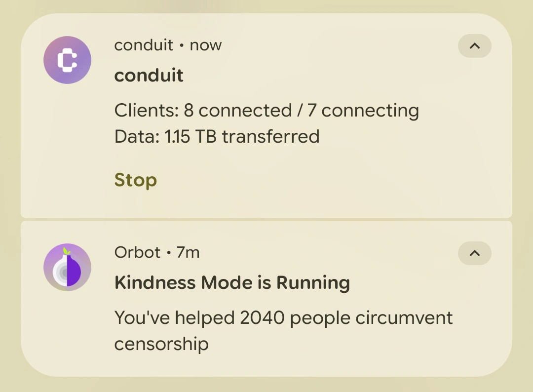Select the "now" timestamp on conduit notification
Viewport: 533px width, 392px height.
click(206, 45)
